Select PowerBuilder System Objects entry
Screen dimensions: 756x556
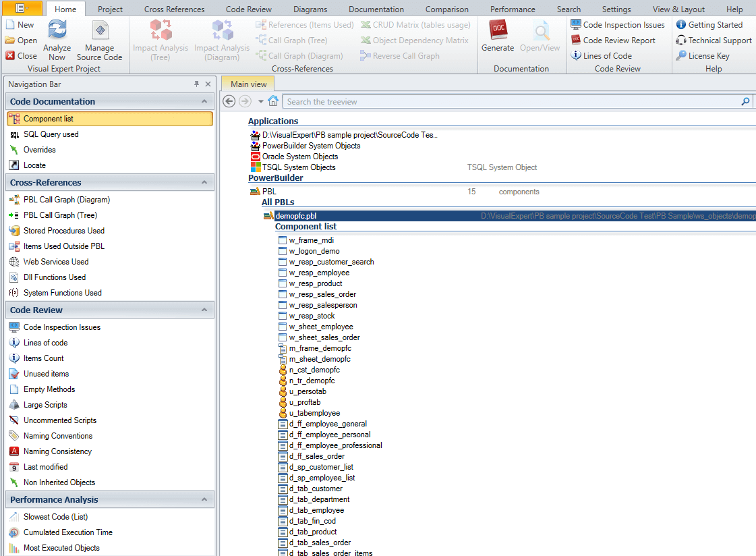click(x=311, y=146)
